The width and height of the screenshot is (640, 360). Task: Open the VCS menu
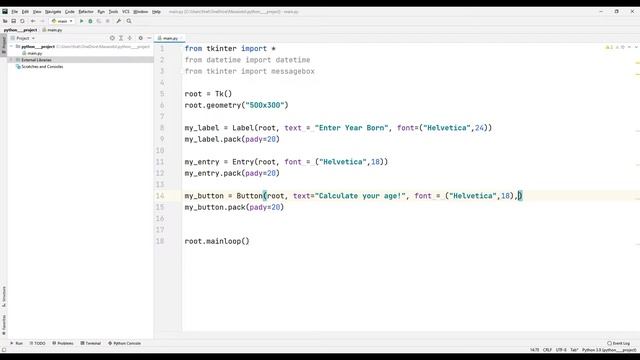point(126,12)
